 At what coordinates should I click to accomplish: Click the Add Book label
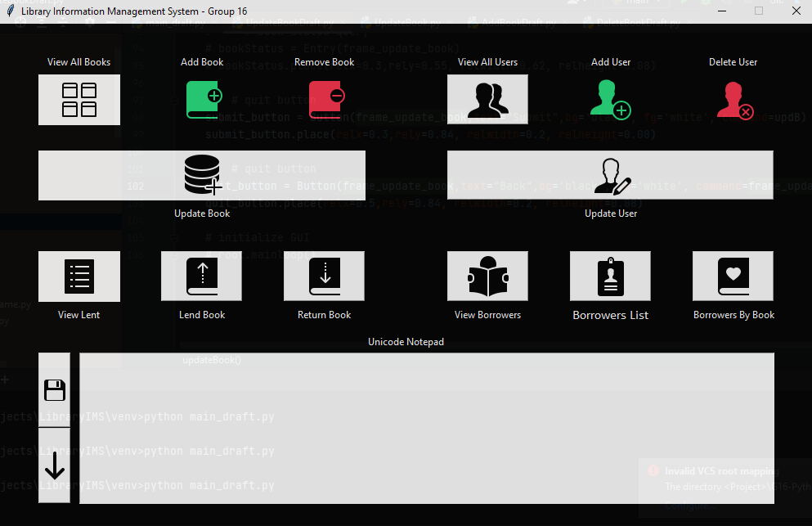coord(202,62)
